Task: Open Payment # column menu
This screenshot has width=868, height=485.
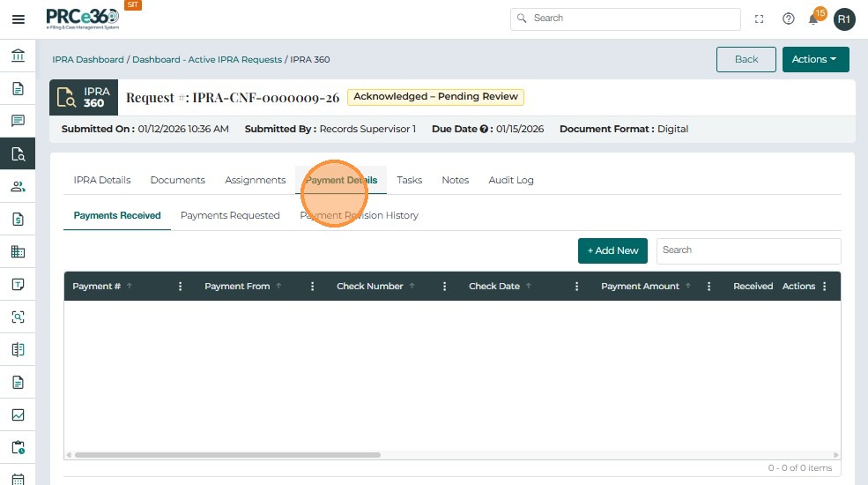Action: 180,287
